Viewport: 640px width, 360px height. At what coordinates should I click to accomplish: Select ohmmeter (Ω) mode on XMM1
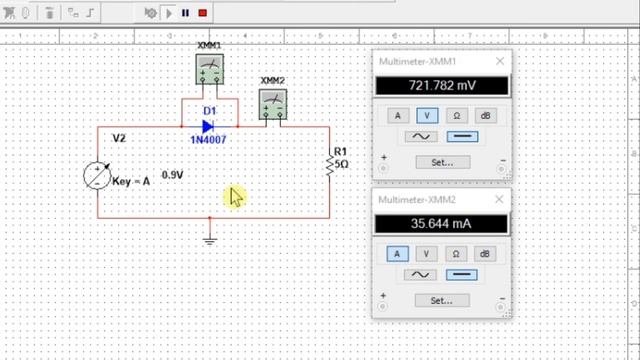[x=456, y=116]
